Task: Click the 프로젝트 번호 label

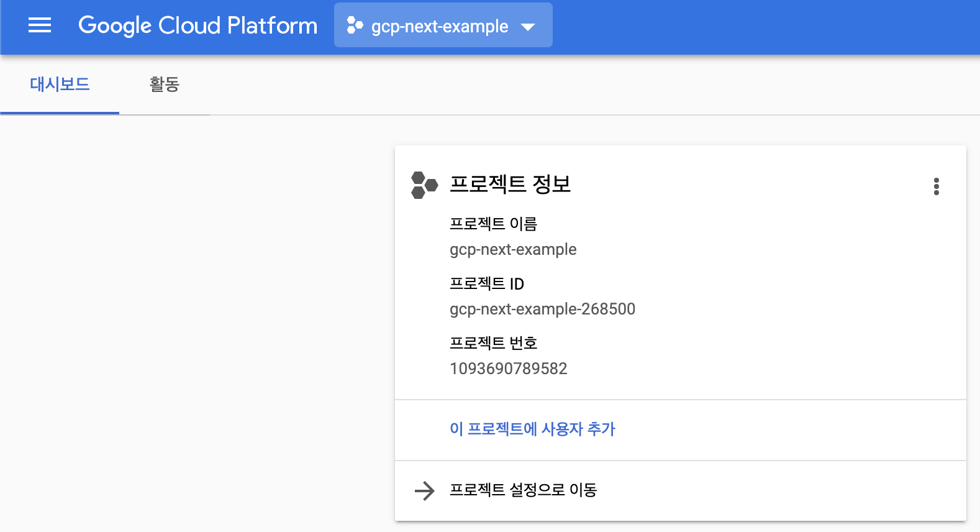Action: (x=493, y=343)
